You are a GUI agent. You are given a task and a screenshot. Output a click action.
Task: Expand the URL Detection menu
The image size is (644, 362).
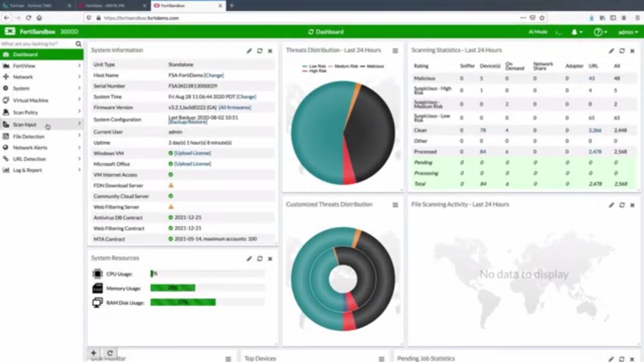tap(41, 159)
